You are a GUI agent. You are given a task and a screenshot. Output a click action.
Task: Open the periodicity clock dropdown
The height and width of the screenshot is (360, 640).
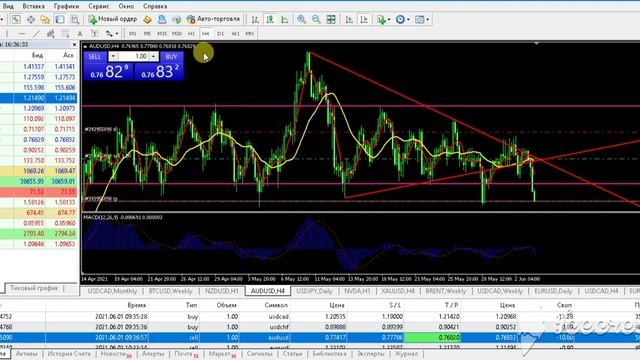(x=402, y=19)
